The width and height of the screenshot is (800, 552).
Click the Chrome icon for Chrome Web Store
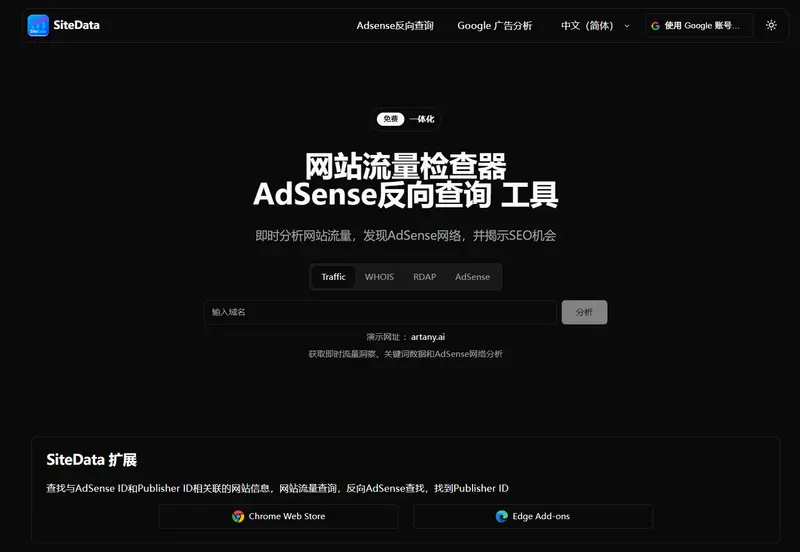point(238,516)
